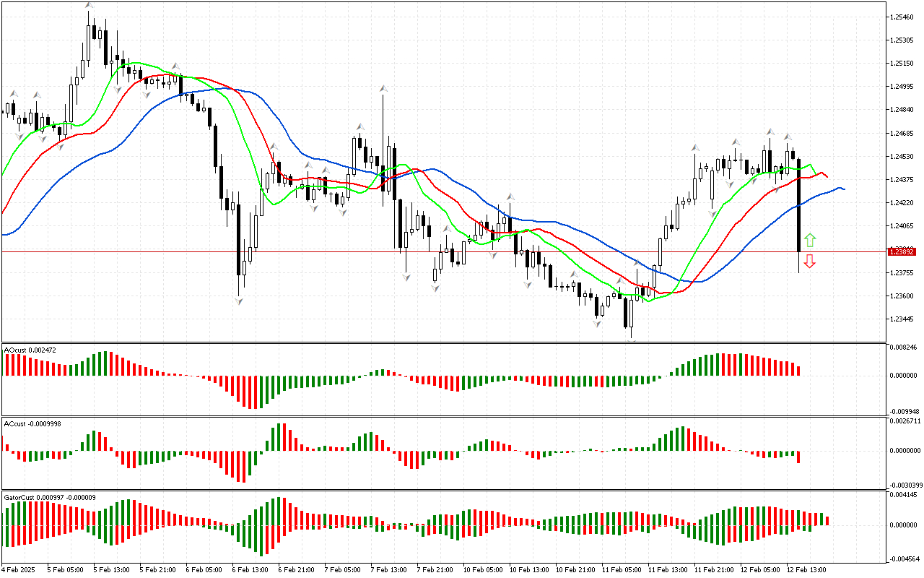Image resolution: width=924 pixels, height=578 pixels.
Task: Click the 11 Feb 21:00 time label
Action: click(714, 569)
